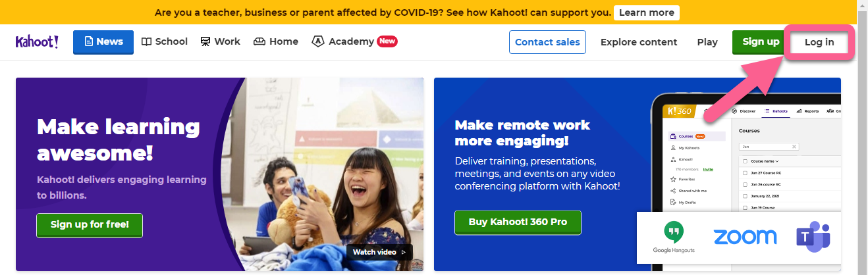
Task: Go to the School page
Action: (165, 41)
